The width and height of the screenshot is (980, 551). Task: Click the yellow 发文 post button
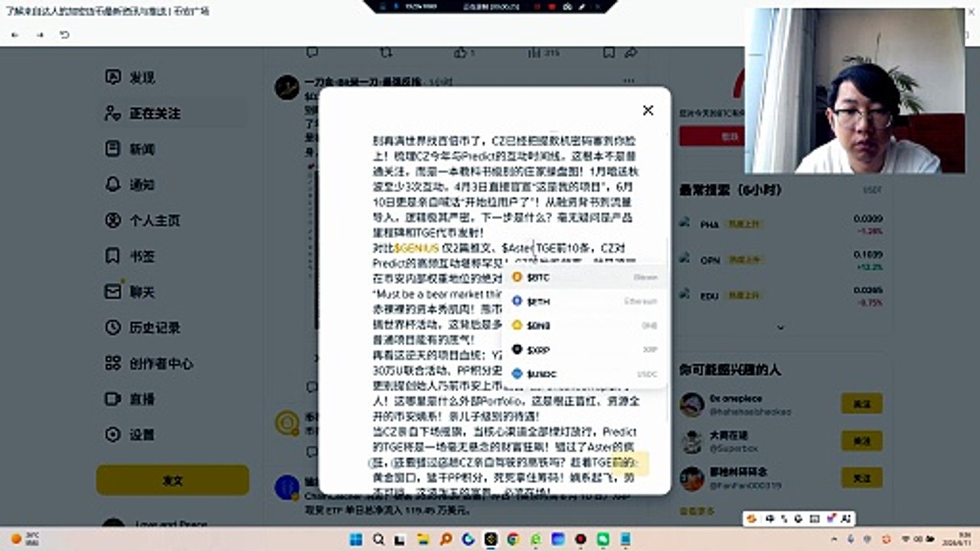tap(172, 481)
